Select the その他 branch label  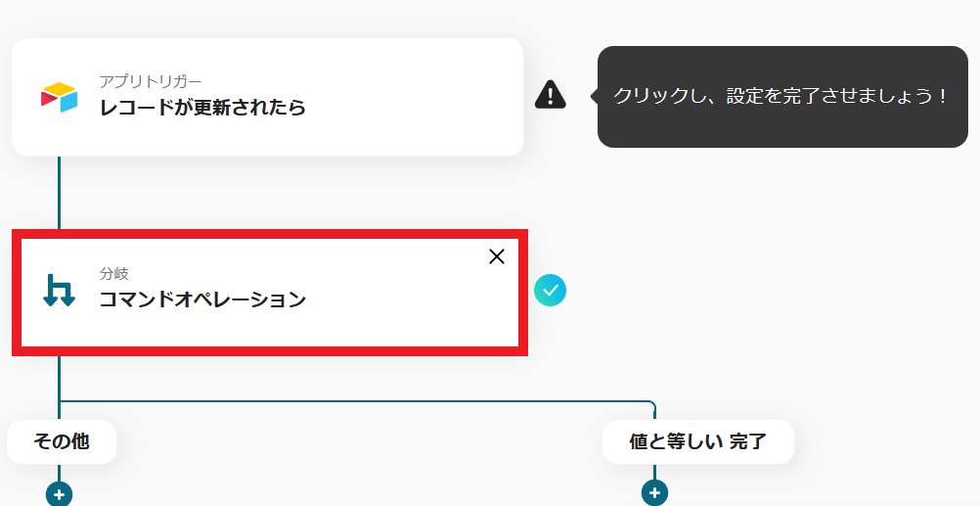pos(62,441)
